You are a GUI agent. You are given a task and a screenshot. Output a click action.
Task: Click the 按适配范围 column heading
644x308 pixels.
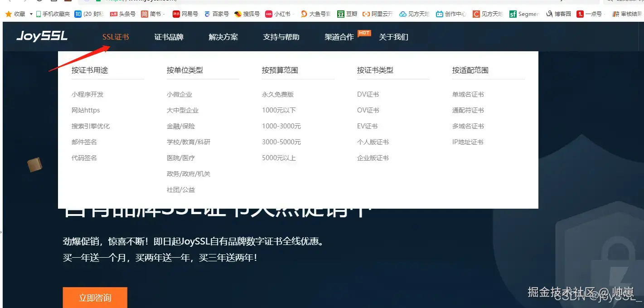tap(470, 70)
